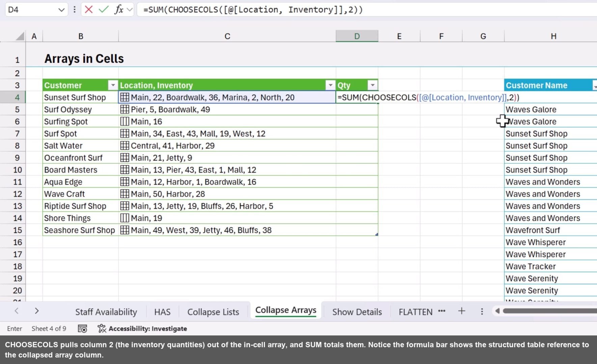Screen dimensions: 597x364
Task: Click array icon in Surf Spot row
Action: [125, 133]
